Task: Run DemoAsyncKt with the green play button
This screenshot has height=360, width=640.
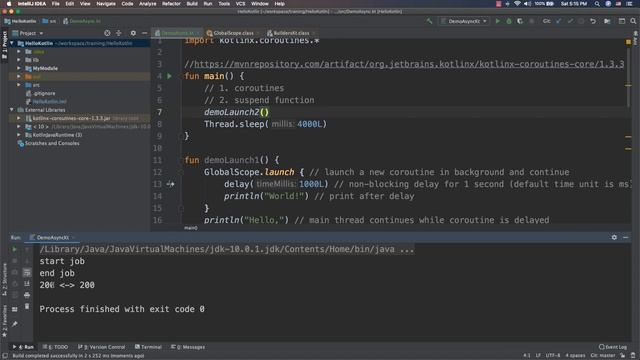Action: (x=498, y=21)
